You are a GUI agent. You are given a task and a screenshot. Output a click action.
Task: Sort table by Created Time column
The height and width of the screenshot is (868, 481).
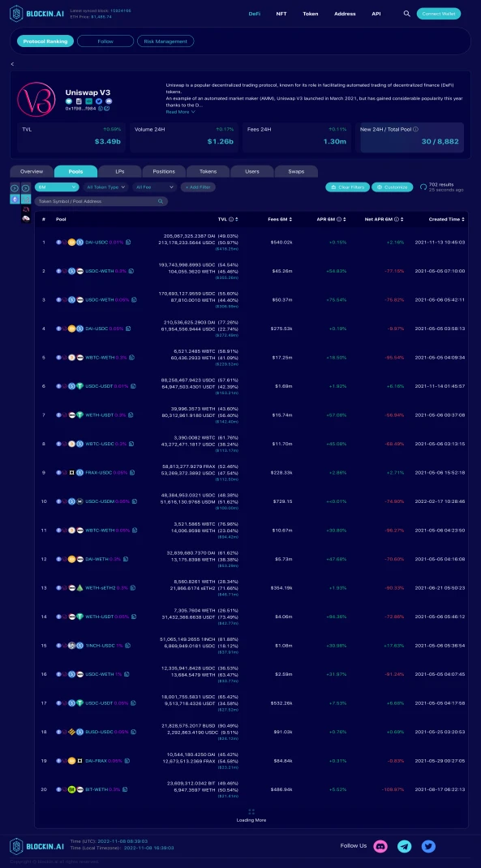(447, 219)
